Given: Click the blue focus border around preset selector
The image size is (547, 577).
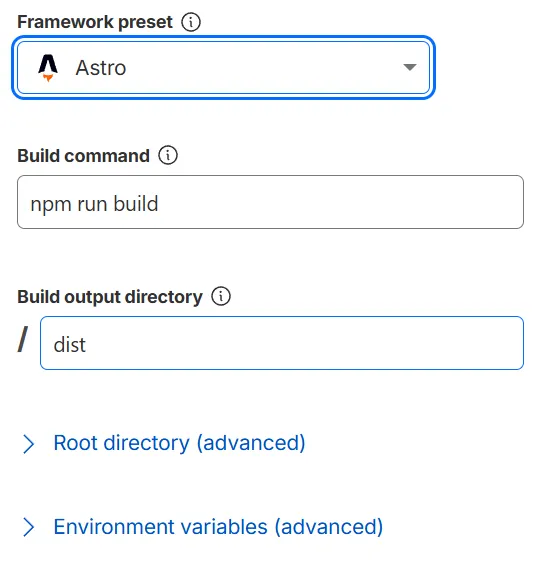Looking at the screenshot, I should pyautogui.click(x=223, y=37).
